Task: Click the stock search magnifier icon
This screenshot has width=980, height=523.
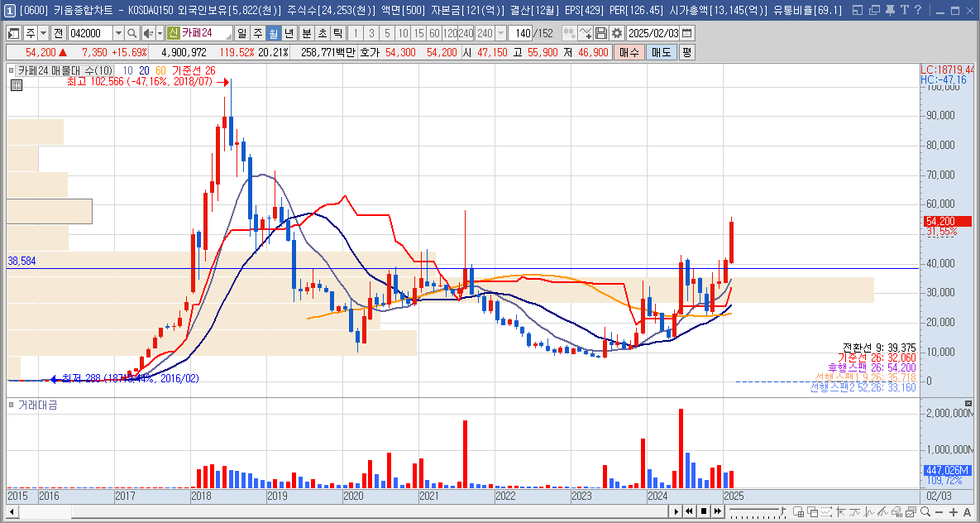Action: (x=131, y=33)
